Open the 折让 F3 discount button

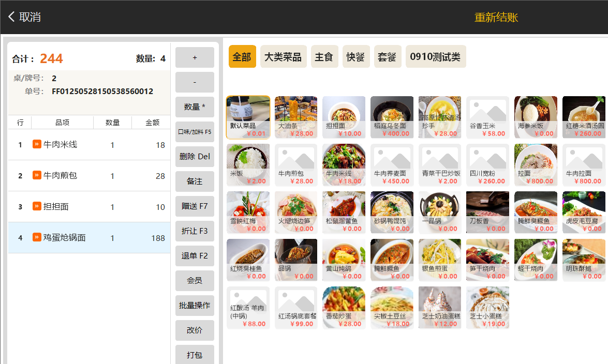click(x=195, y=231)
